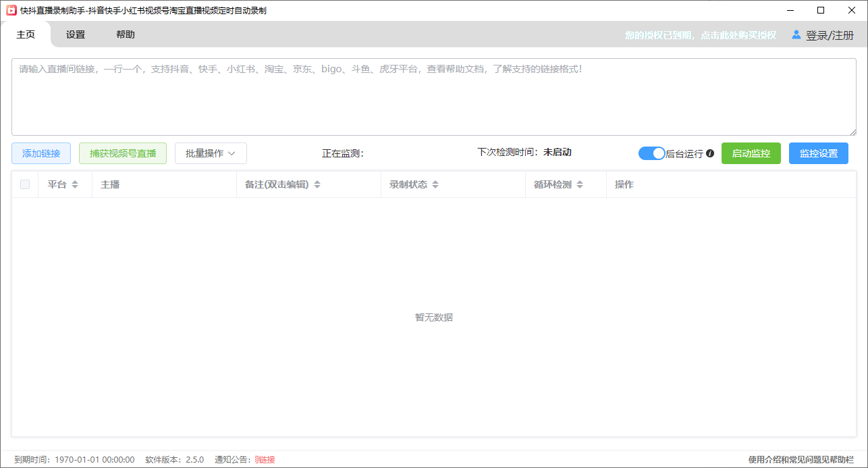Minimize the application window
Image resolution: width=868 pixels, height=468 pixels.
click(x=789, y=10)
